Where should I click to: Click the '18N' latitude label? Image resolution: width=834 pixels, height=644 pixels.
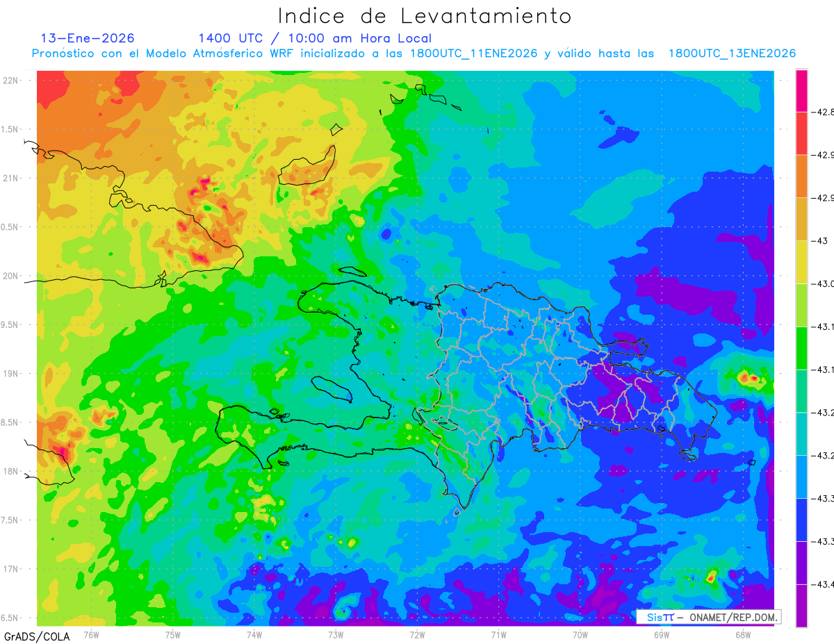12,471
